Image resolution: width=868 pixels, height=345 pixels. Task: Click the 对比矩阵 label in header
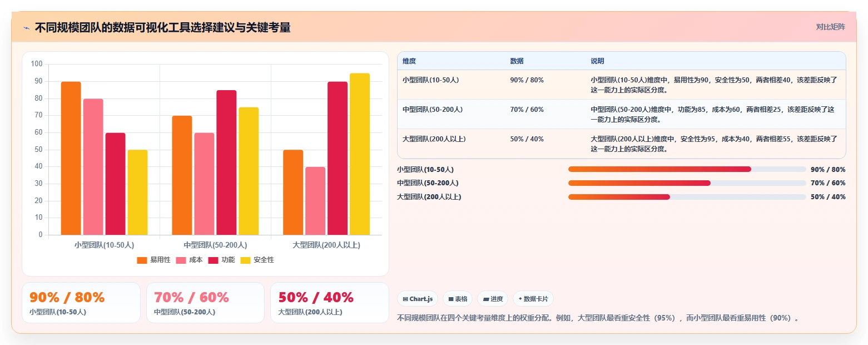pos(830,27)
